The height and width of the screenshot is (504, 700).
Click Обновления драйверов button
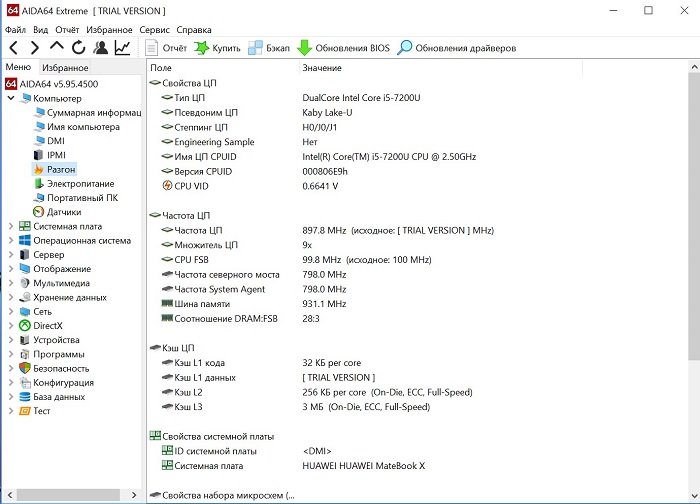[x=457, y=48]
